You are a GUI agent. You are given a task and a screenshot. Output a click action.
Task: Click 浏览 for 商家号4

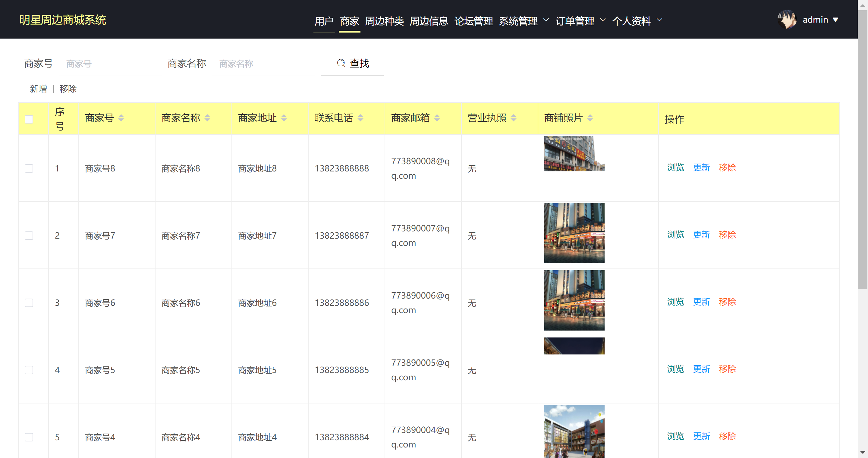tap(675, 436)
